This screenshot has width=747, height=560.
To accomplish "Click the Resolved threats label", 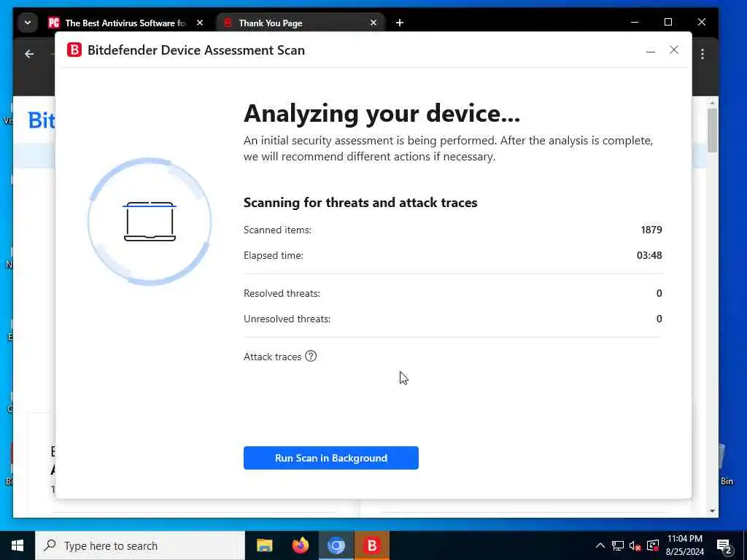I will point(282,293).
